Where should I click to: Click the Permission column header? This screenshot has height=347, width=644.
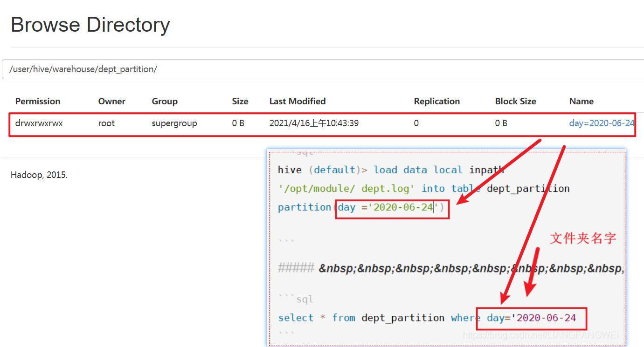(38, 102)
